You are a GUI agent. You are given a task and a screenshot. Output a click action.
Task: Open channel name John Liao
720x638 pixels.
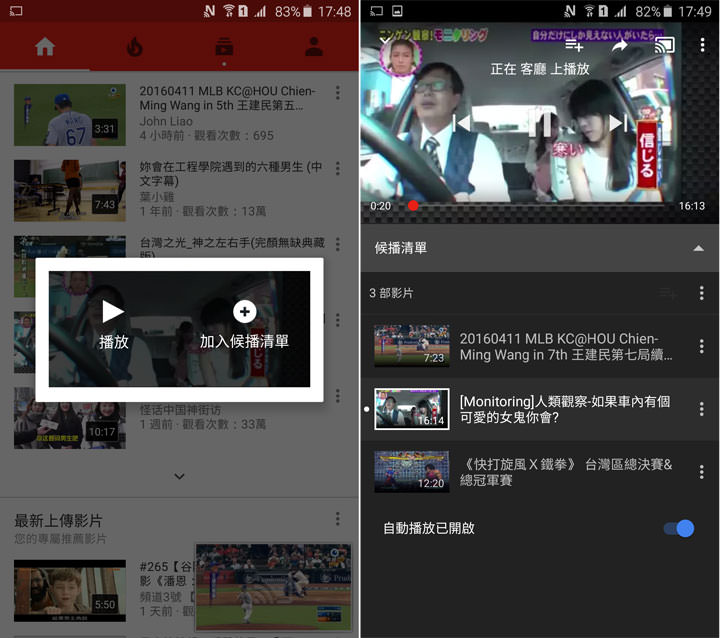[x=166, y=121]
